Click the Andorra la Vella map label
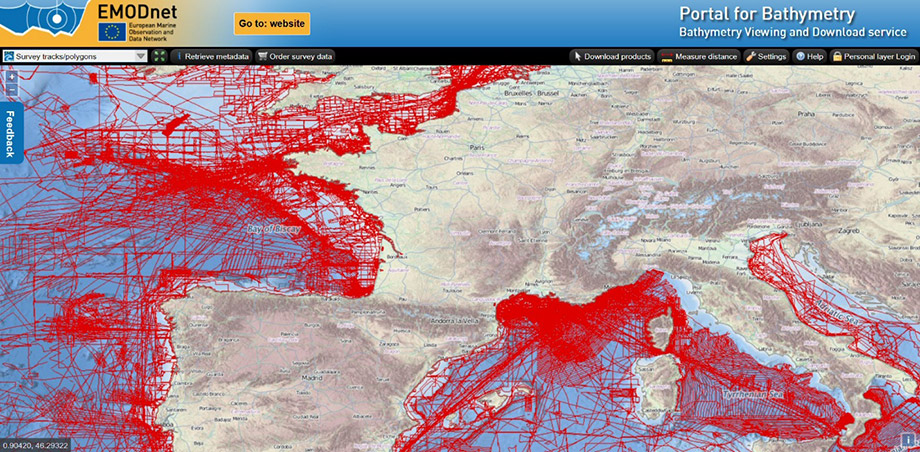Image resolution: width=920 pixels, height=452 pixels. tap(456, 322)
